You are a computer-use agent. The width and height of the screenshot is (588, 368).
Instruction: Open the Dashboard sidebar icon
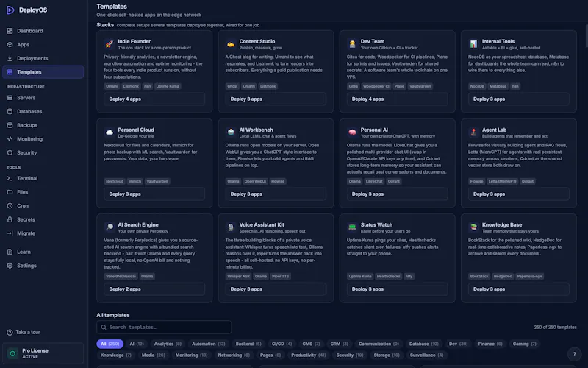[x=10, y=31]
